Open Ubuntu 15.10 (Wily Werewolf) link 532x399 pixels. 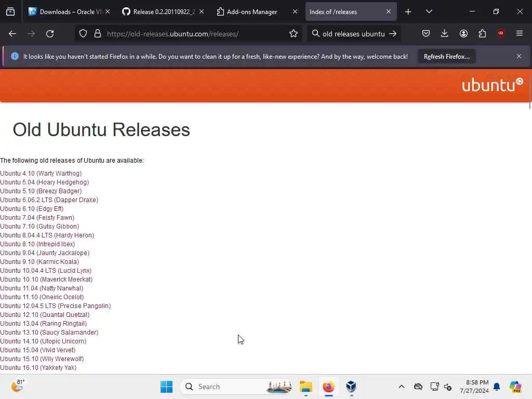(x=42, y=358)
